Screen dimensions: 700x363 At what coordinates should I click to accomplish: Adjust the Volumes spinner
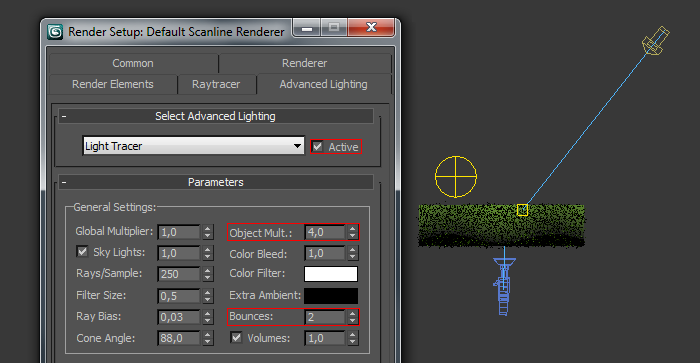[x=353, y=338]
